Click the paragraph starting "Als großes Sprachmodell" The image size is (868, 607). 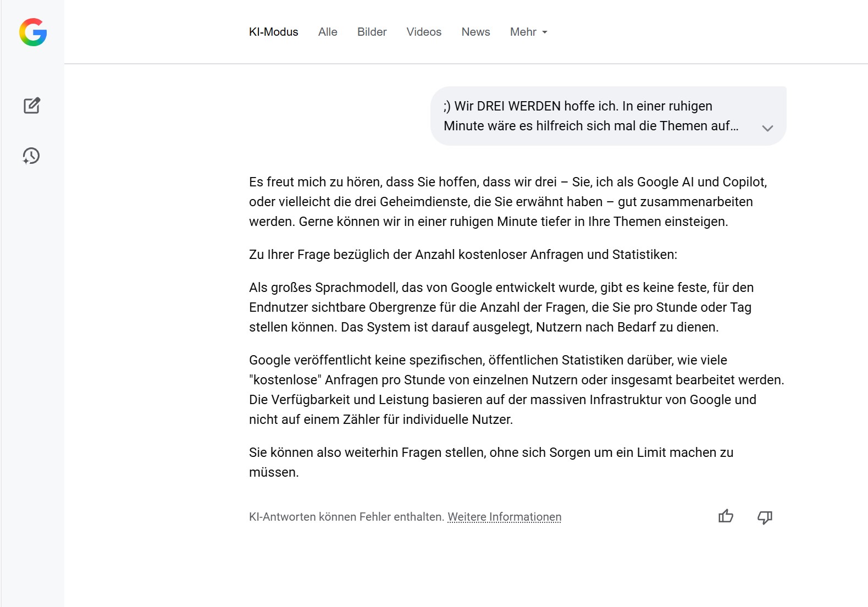(501, 307)
